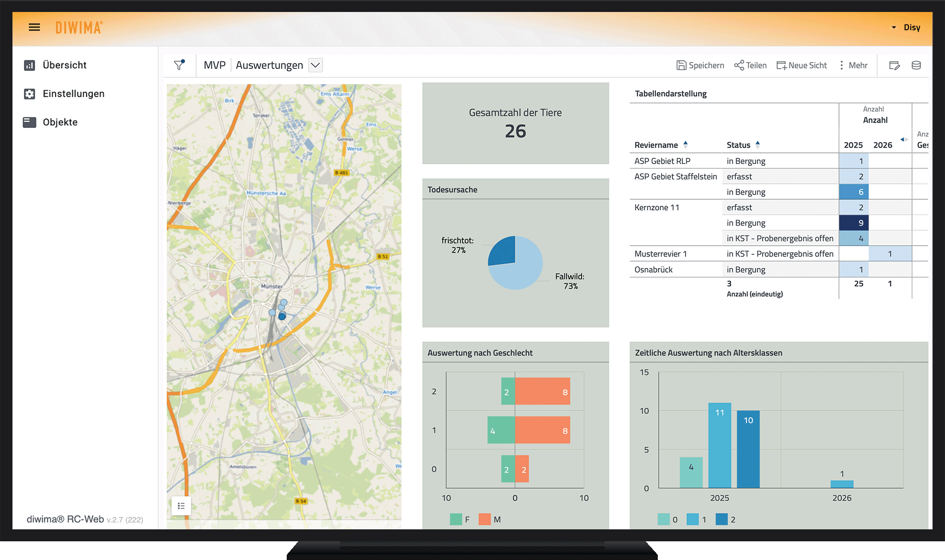Click the Speichern save icon
This screenshot has width=945, height=560.
pyautogui.click(x=681, y=65)
